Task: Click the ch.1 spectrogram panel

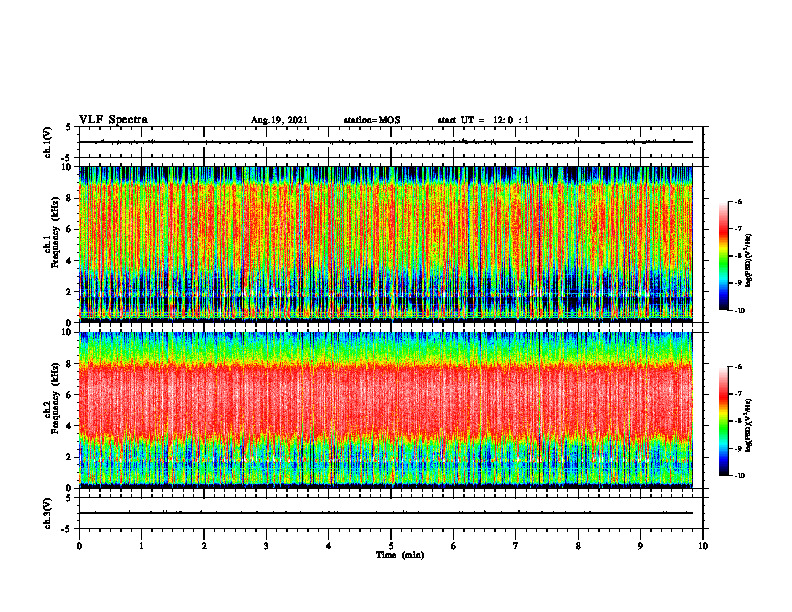Action: 386,244
